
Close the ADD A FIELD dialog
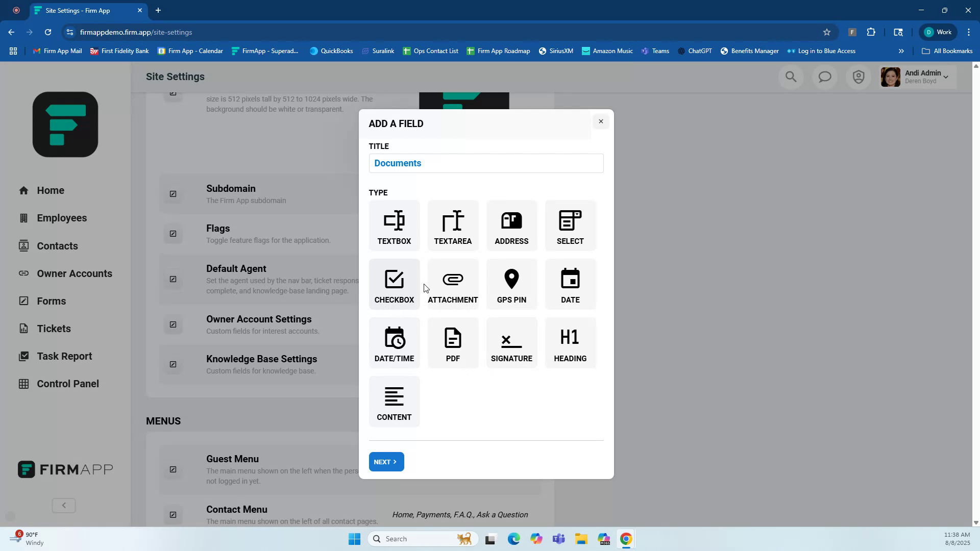(601, 121)
